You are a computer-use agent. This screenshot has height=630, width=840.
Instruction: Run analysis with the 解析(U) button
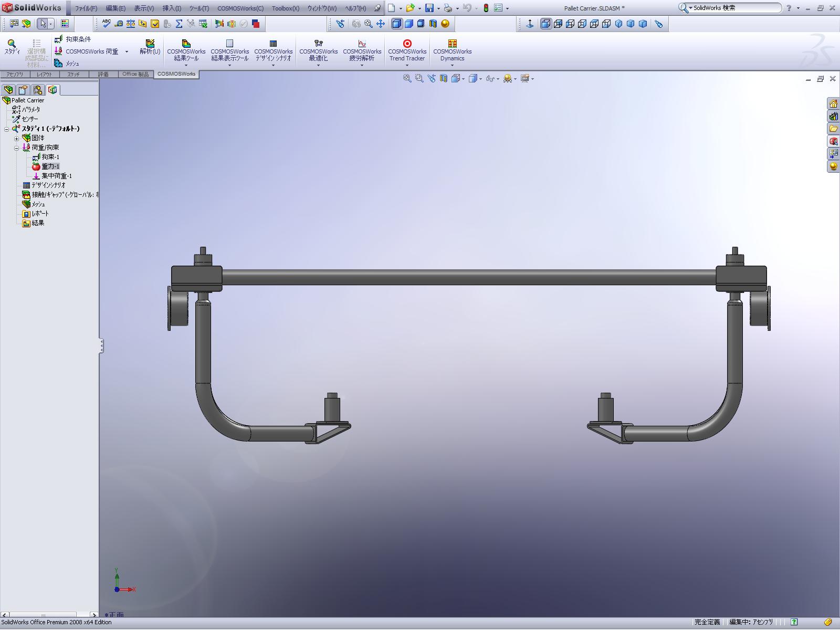(150, 47)
